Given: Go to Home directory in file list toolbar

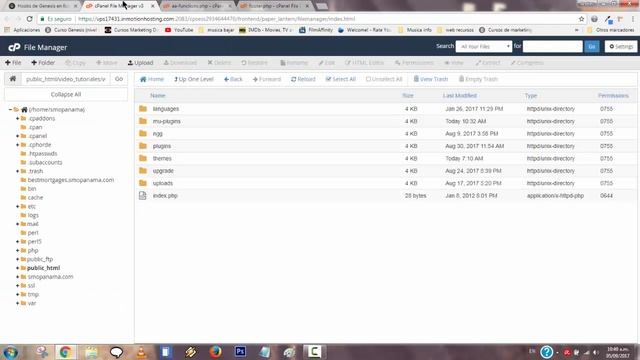Looking at the screenshot, I should coord(152,79).
